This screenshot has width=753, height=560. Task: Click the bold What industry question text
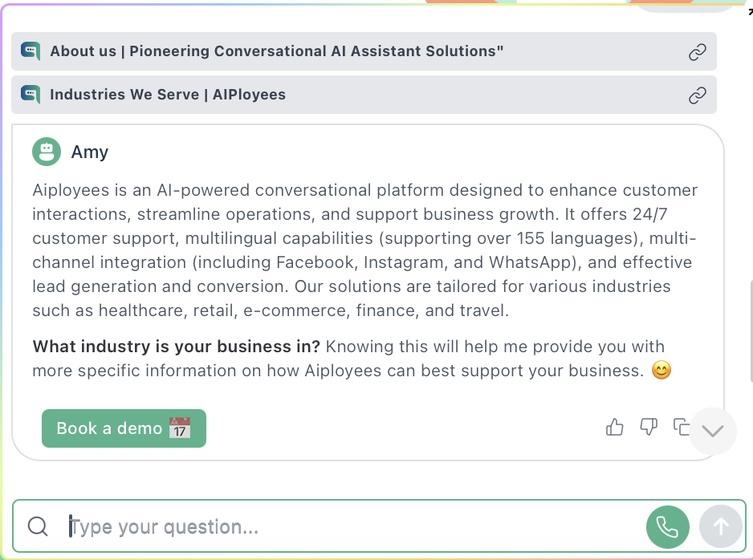click(177, 347)
